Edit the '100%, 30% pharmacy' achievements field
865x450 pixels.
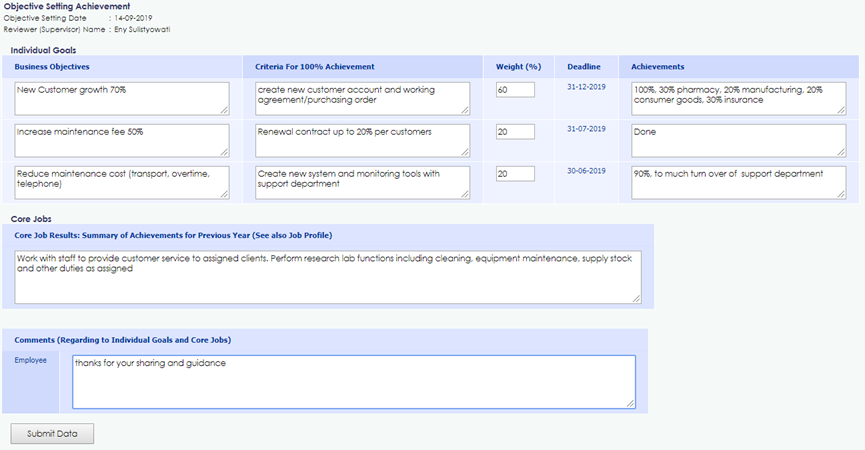[x=738, y=98]
